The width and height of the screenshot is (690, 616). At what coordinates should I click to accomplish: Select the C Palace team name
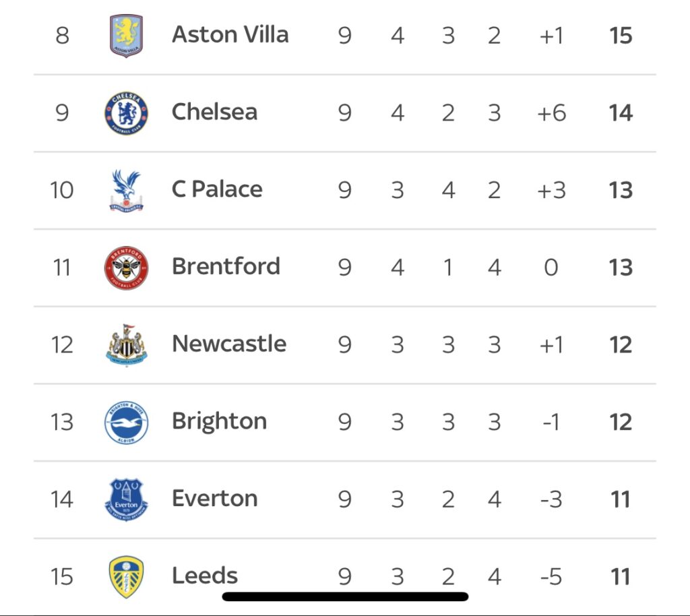(217, 189)
